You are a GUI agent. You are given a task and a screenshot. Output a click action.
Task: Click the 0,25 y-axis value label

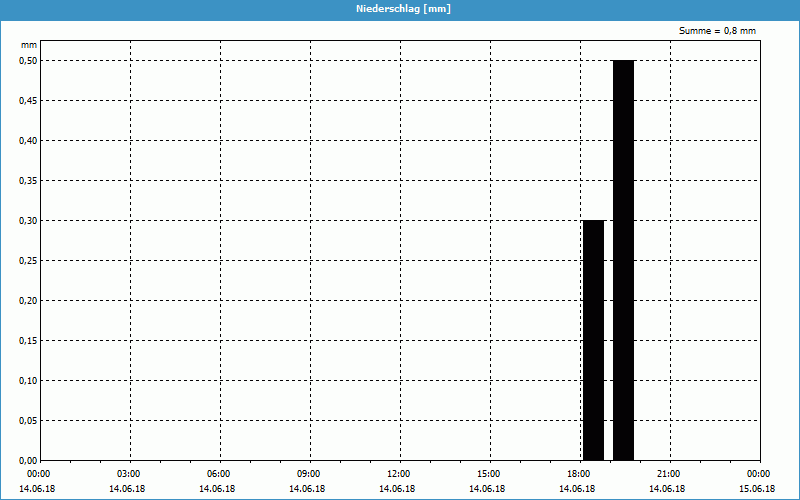pos(28,260)
